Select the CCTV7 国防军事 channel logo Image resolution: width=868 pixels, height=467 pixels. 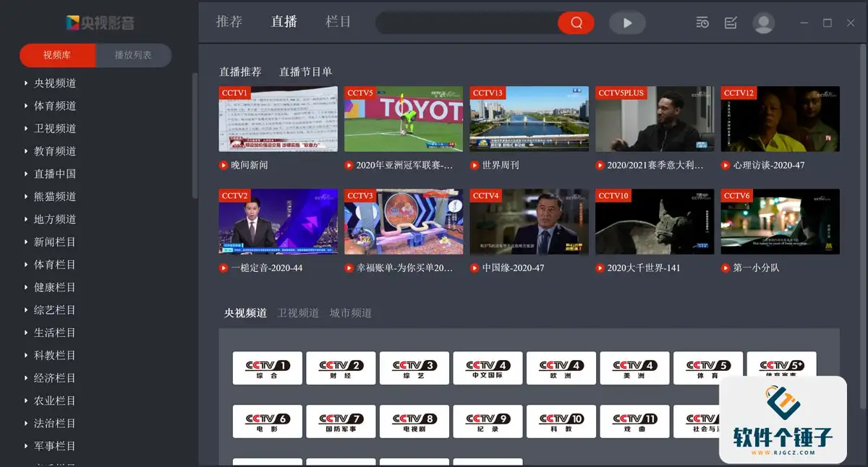(341, 421)
